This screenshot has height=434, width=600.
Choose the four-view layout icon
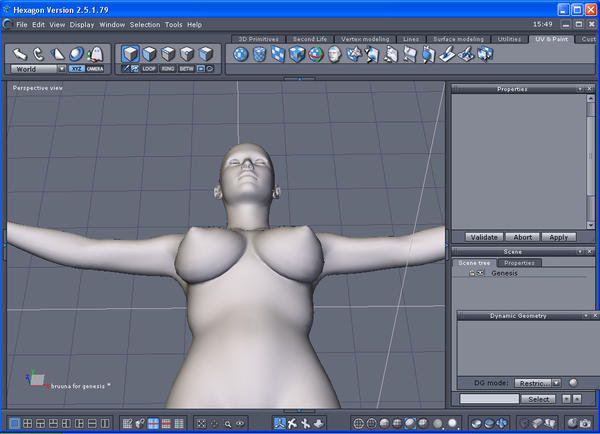(x=28, y=423)
